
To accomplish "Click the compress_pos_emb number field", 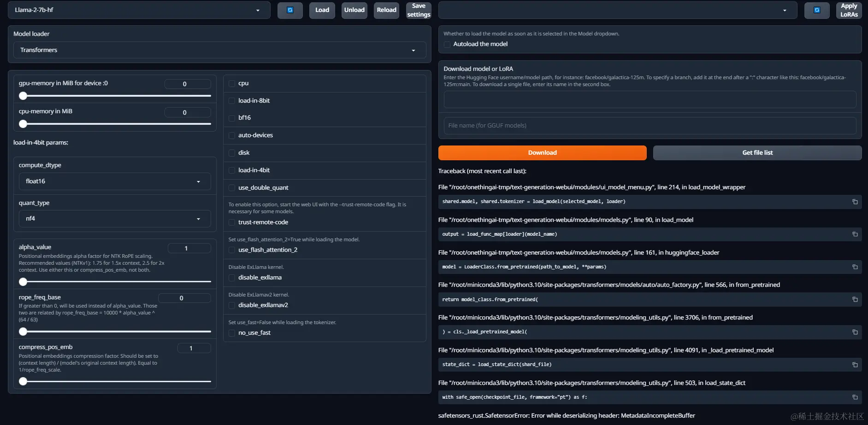I will (194, 349).
